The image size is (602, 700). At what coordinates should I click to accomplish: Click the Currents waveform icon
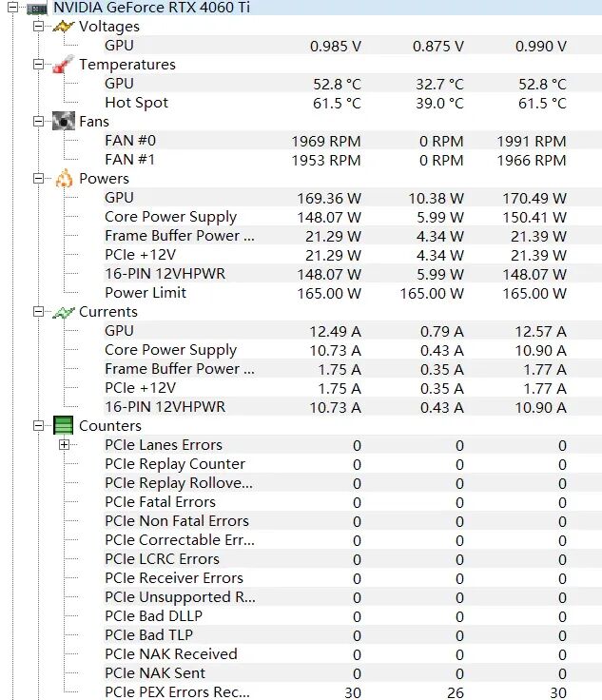coord(63,312)
